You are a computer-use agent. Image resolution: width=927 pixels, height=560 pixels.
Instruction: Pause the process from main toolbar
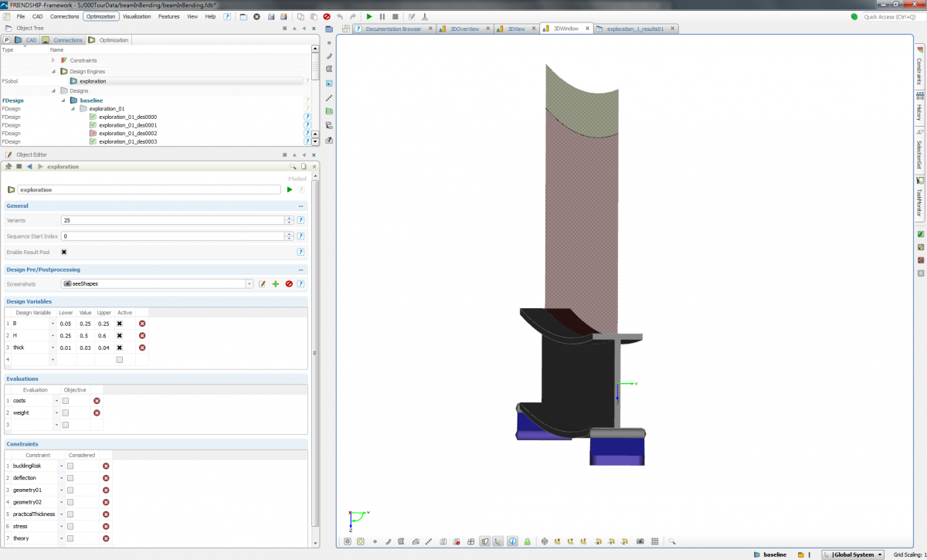pos(382,16)
